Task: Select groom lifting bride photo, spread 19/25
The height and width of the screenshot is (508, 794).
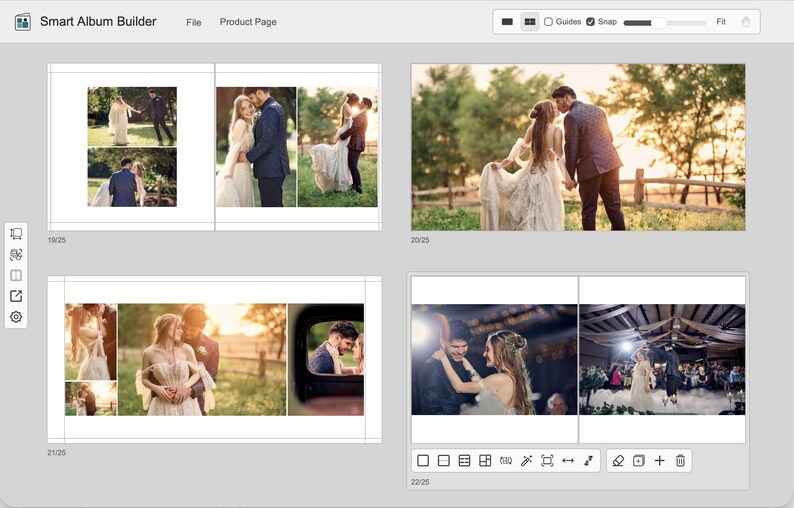Action: click(338, 147)
